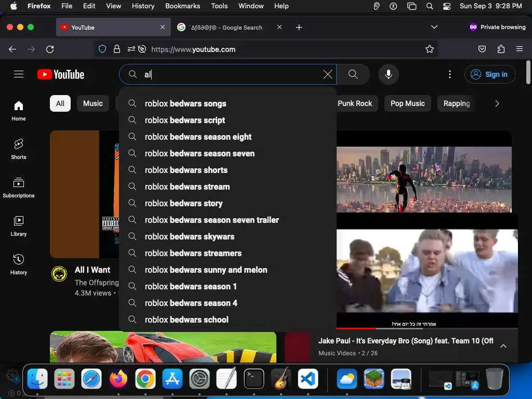Screen dimensions: 532x399
Task: Open the Firefox extensions puzzle icon
Action: (501, 49)
